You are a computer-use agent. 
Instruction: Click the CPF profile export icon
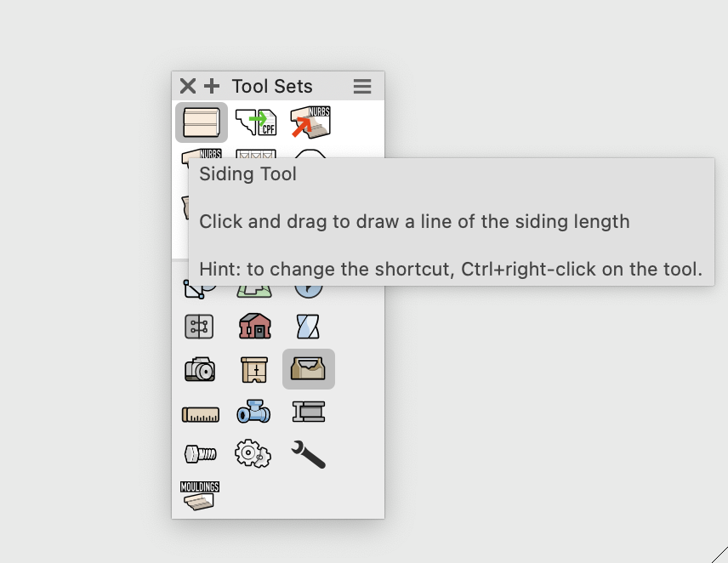255,122
